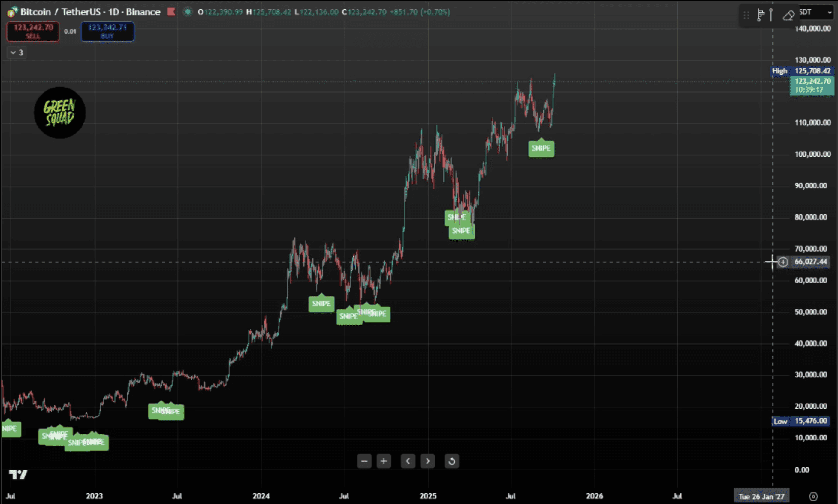This screenshot has height=504, width=838.
Task: Select the eraser tool in floating toolbar
Action: 789,15
